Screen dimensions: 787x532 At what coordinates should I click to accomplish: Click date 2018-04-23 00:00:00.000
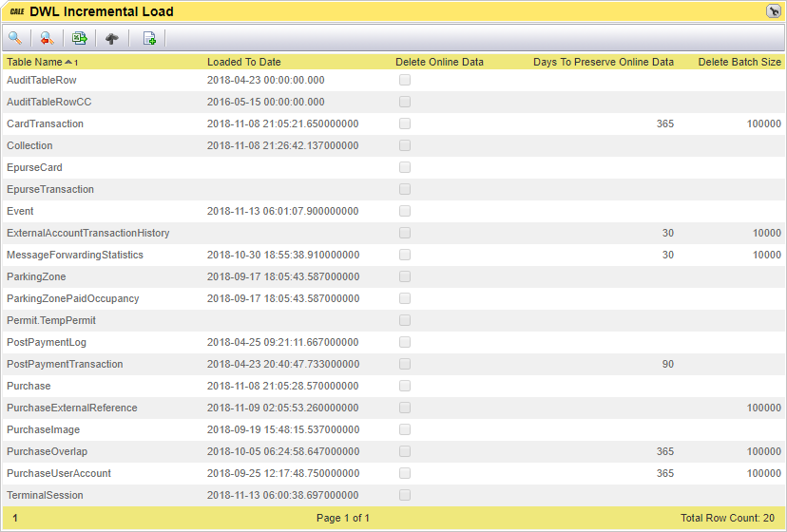tap(265, 80)
